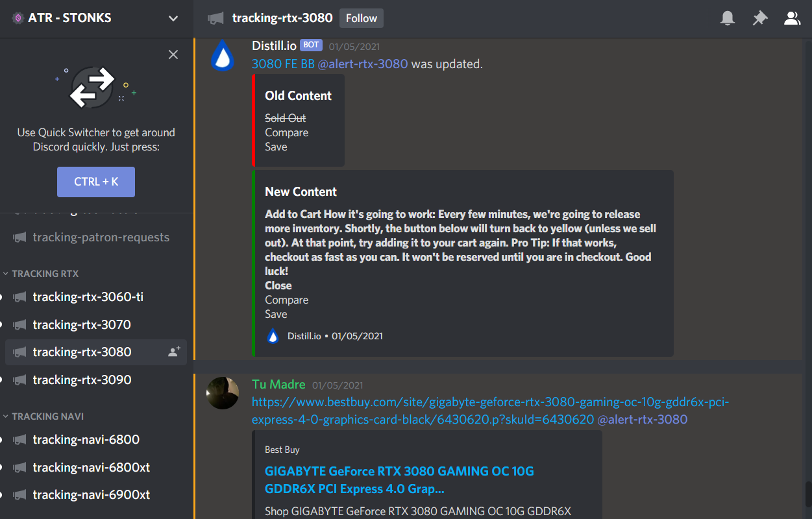Click the Old Content heading
812x519 pixels.
(x=298, y=95)
